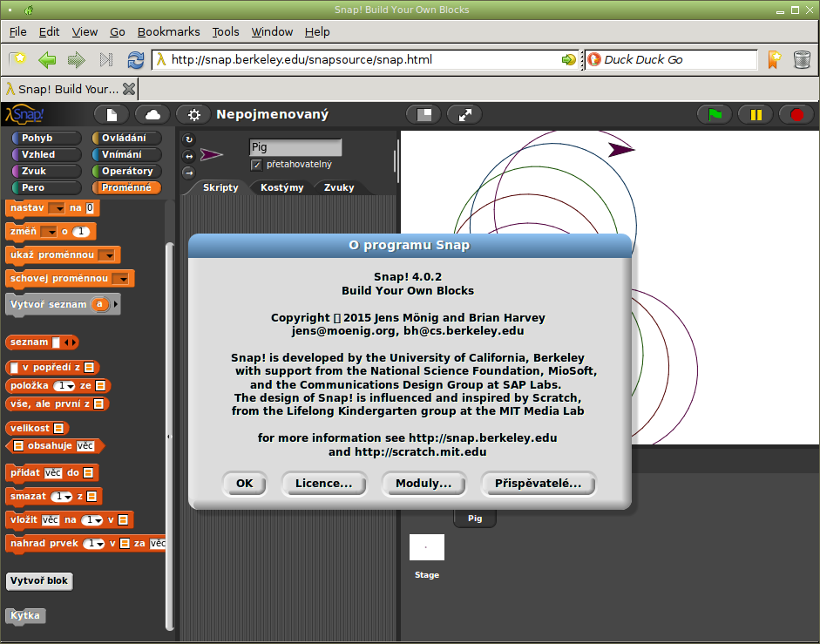The image size is (820, 644).
Task: Enter presentation mode with the arrows icon
Action: 464,114
